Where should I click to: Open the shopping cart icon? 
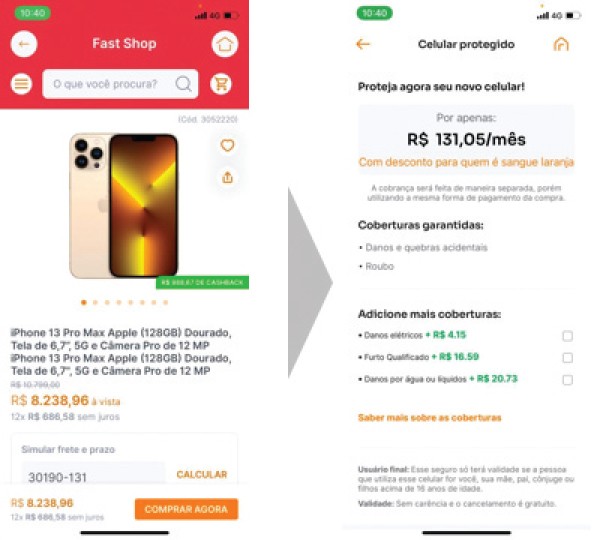point(221,84)
